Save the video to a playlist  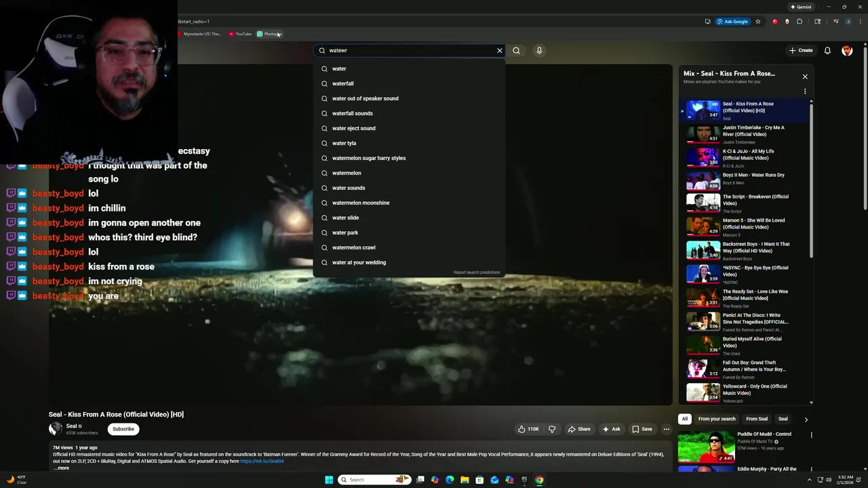(642, 429)
